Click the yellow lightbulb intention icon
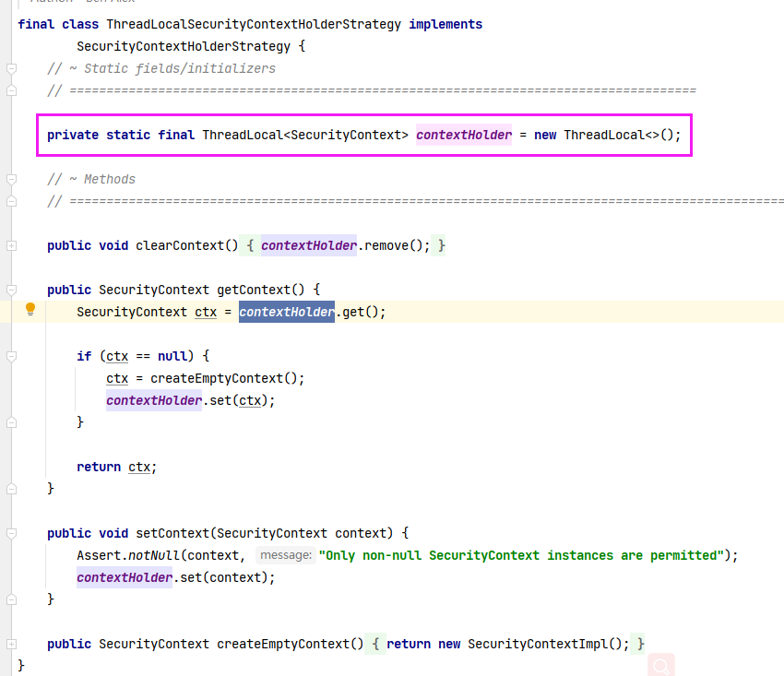Screen dimensions: 784x676 (x=30, y=310)
